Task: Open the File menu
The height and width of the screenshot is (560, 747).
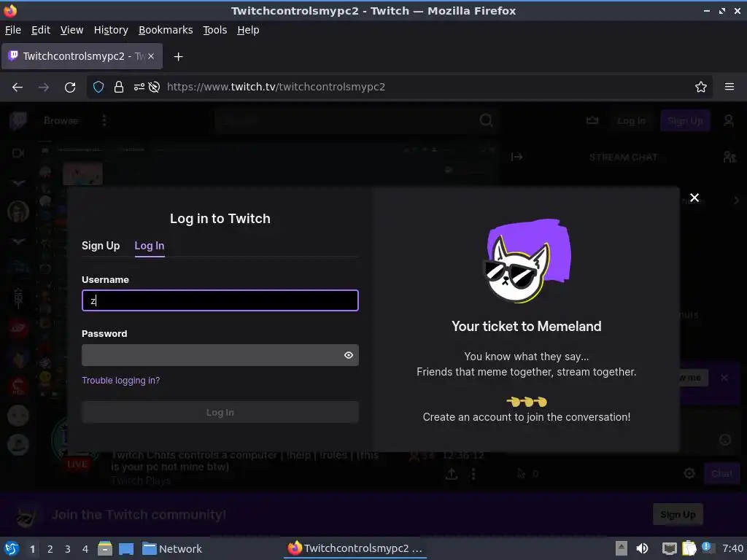Action: coord(13,30)
